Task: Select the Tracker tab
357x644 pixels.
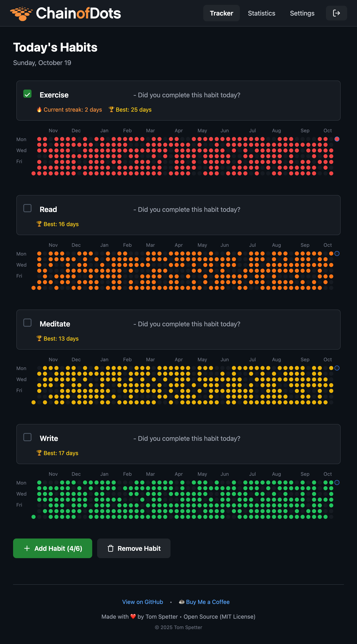Action: pos(221,13)
